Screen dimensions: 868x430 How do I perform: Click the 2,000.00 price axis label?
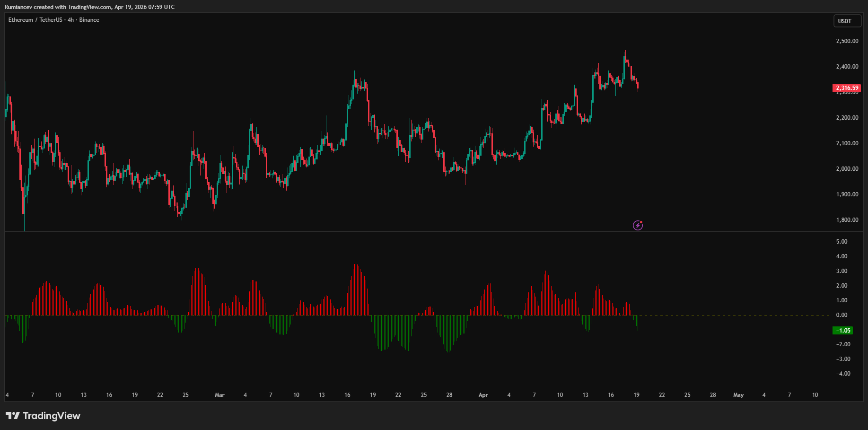point(847,169)
